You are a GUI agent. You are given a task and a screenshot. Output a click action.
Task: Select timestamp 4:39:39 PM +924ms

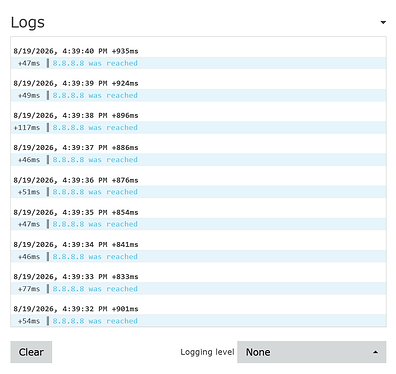(76, 83)
